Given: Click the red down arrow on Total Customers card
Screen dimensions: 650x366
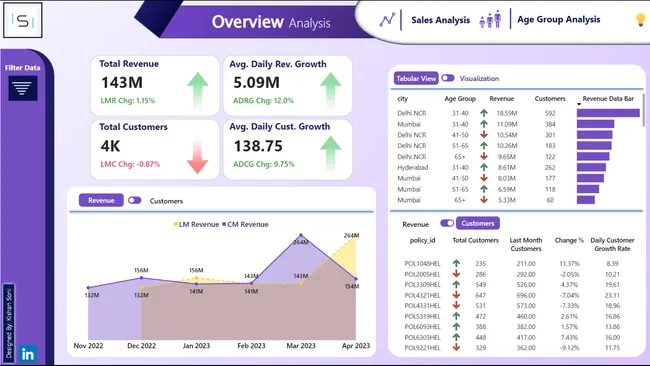Looking at the screenshot, I should [x=197, y=157].
